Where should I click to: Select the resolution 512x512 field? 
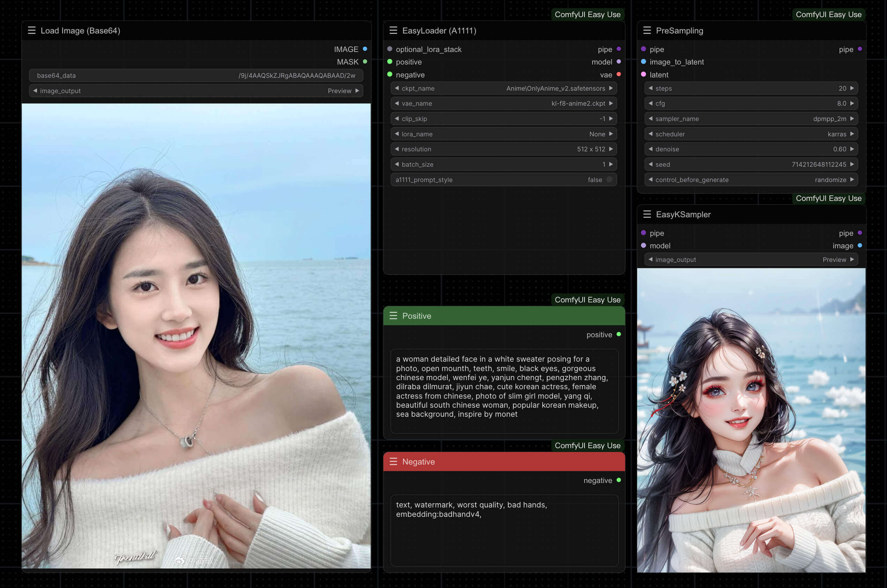coord(502,149)
